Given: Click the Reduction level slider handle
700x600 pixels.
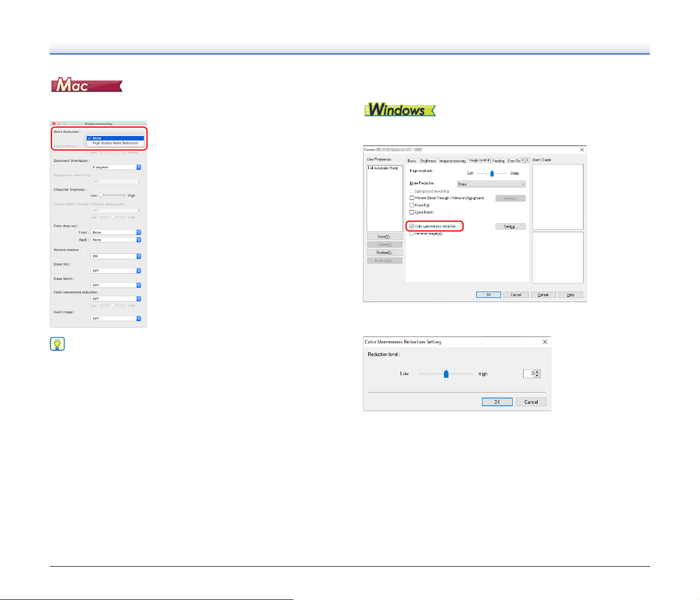Looking at the screenshot, I should 446,374.
